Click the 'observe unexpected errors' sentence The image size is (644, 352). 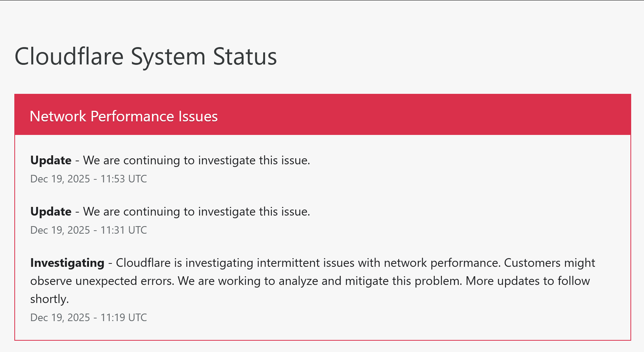(x=102, y=281)
